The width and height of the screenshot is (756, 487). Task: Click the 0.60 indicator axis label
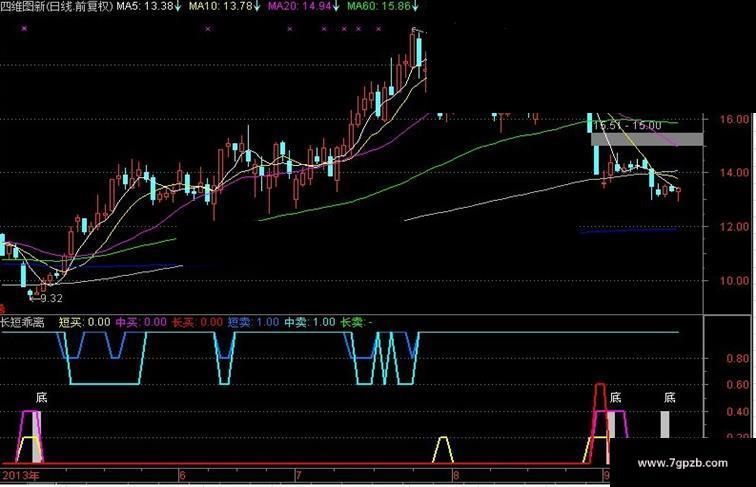click(738, 385)
